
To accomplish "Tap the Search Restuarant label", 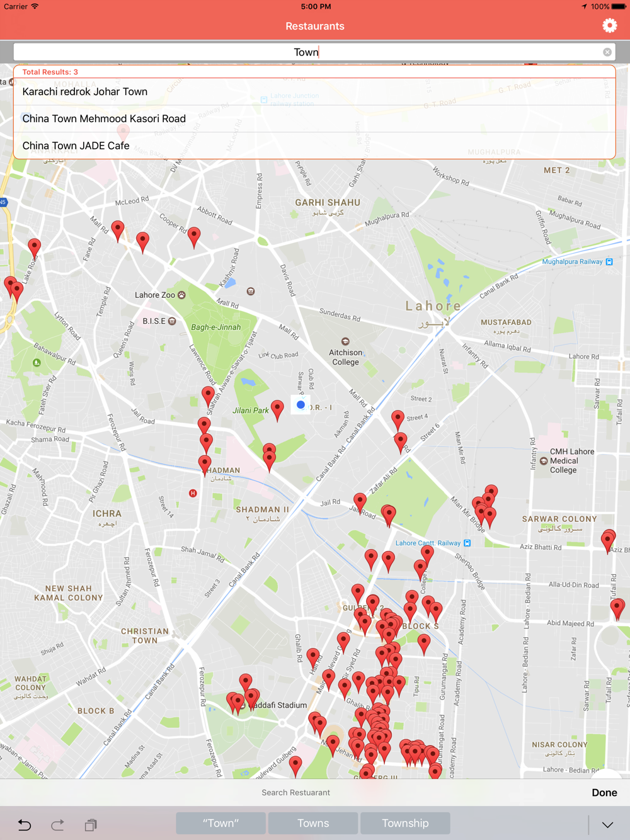I will 295,793.
